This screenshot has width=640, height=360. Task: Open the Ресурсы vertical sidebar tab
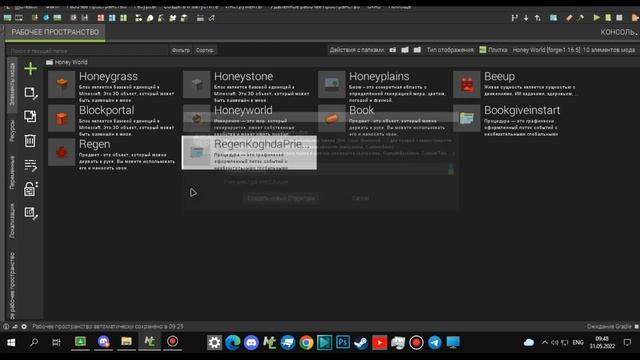(12, 131)
